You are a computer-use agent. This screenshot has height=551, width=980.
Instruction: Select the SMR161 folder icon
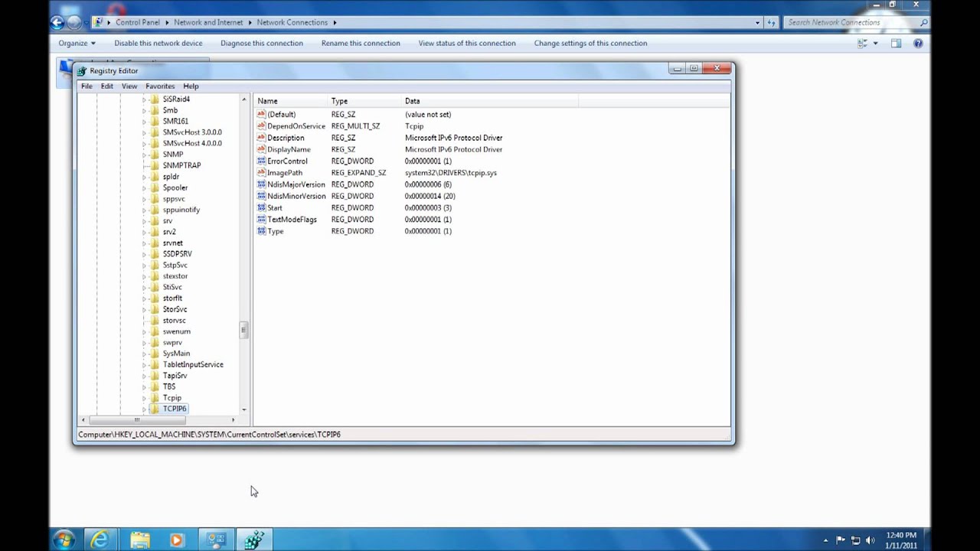tap(155, 121)
